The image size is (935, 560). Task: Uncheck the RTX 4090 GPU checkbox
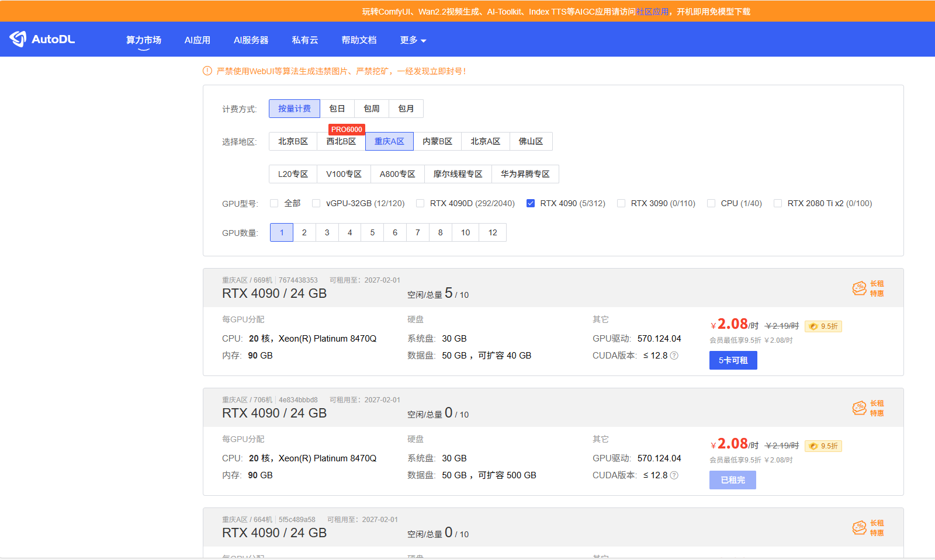531,204
